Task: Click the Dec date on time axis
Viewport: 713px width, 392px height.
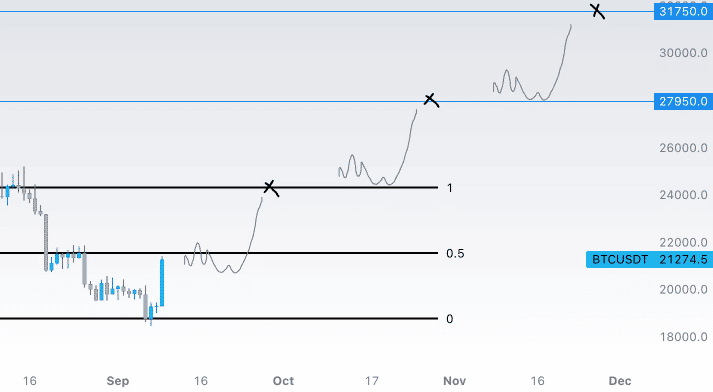Action: (x=620, y=381)
